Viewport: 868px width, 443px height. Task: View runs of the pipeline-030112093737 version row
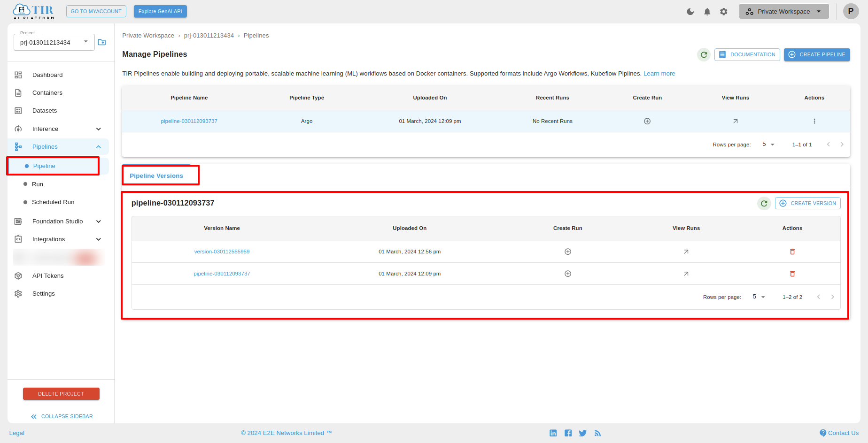pos(686,274)
